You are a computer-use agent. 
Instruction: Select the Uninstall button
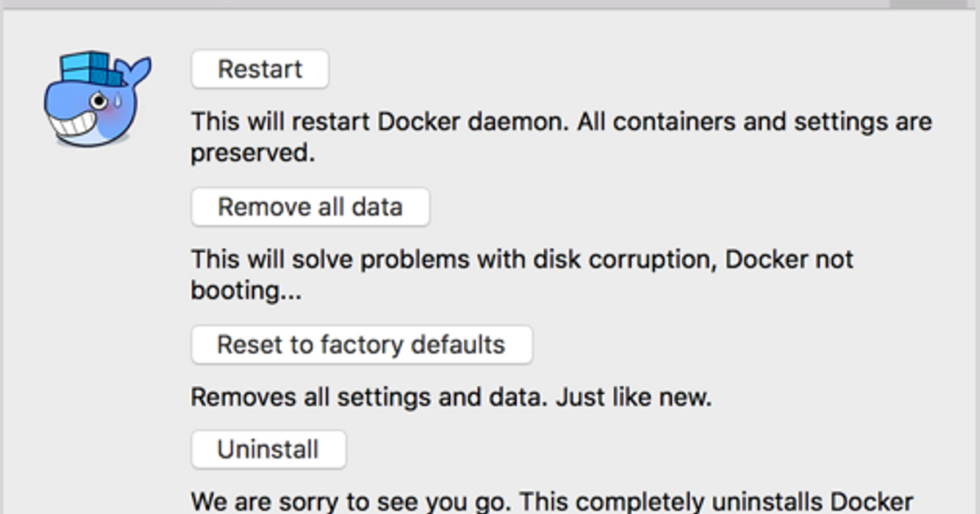268,450
